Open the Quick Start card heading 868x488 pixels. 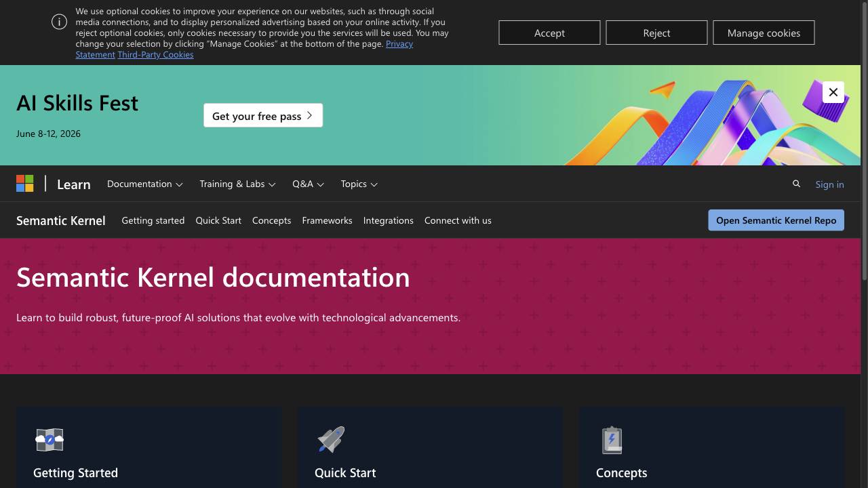coord(345,472)
